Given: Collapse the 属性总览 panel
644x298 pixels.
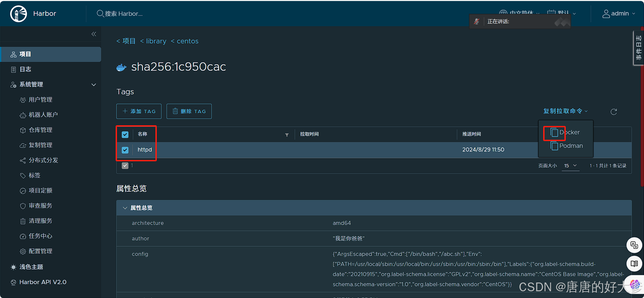Looking at the screenshot, I should click(x=125, y=208).
